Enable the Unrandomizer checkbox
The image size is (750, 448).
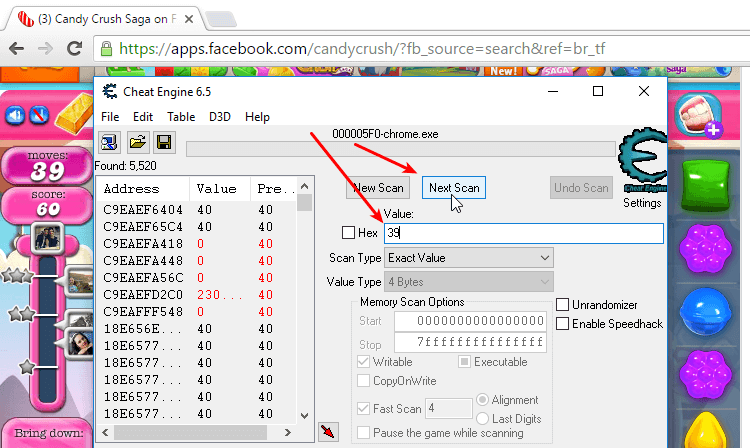(x=562, y=305)
